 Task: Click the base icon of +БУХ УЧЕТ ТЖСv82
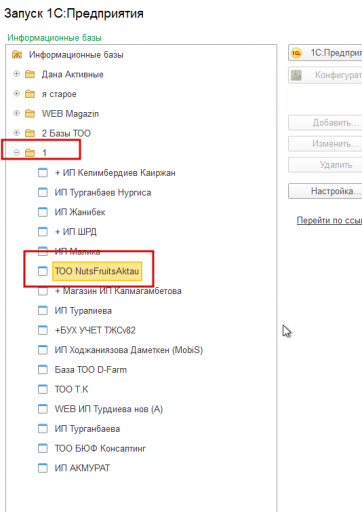pos(43,330)
